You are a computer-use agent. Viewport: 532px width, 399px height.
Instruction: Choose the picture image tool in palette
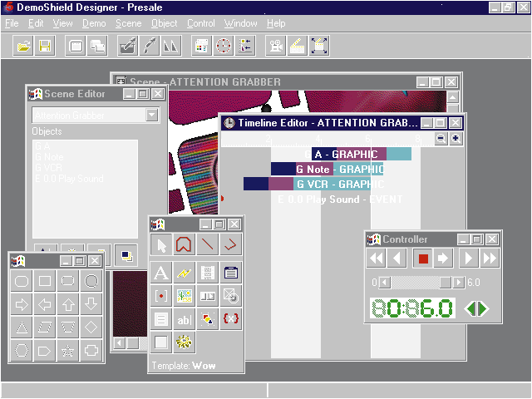(185, 295)
